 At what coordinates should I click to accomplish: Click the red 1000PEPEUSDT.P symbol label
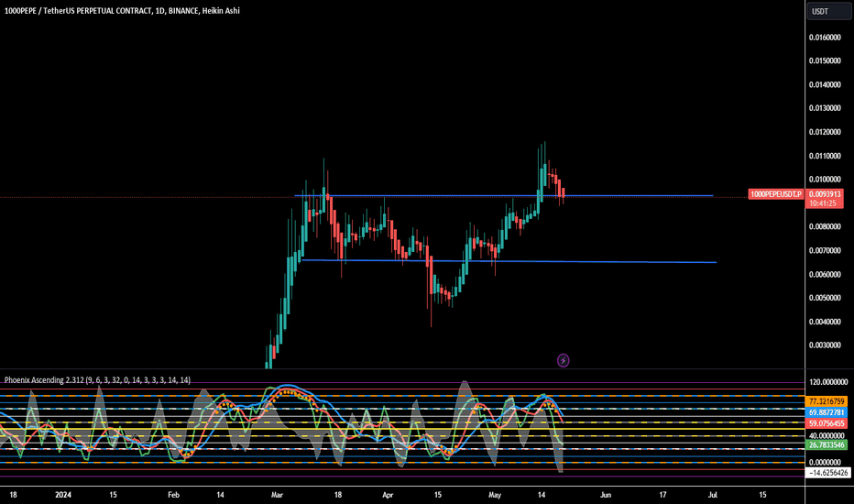click(775, 194)
